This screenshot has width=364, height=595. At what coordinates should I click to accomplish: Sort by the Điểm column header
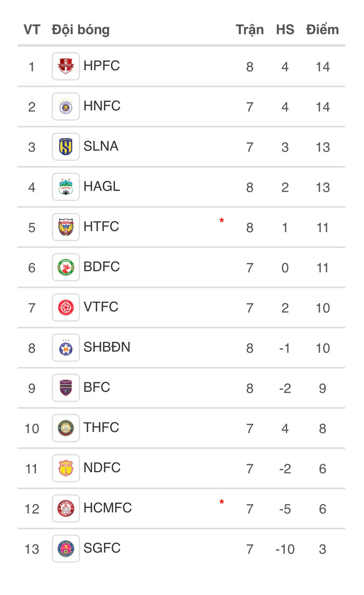click(322, 30)
